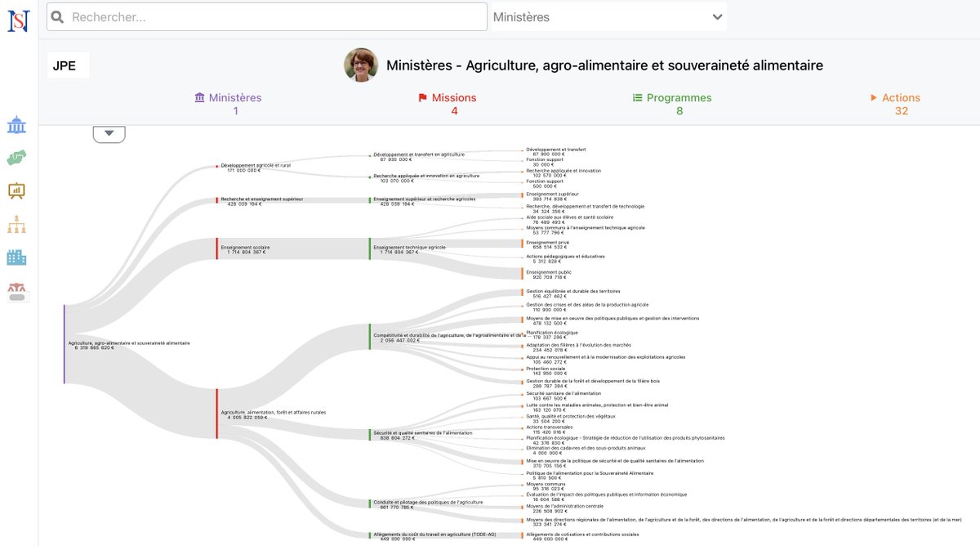This screenshot has width=980, height=546.
Task: Open the blue city buildings sidebar icon
Action: (16, 257)
